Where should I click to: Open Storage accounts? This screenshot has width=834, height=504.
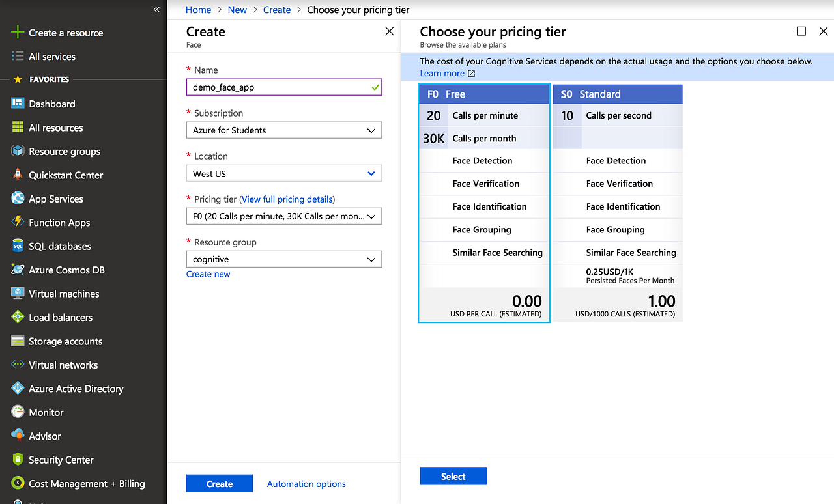tap(65, 341)
